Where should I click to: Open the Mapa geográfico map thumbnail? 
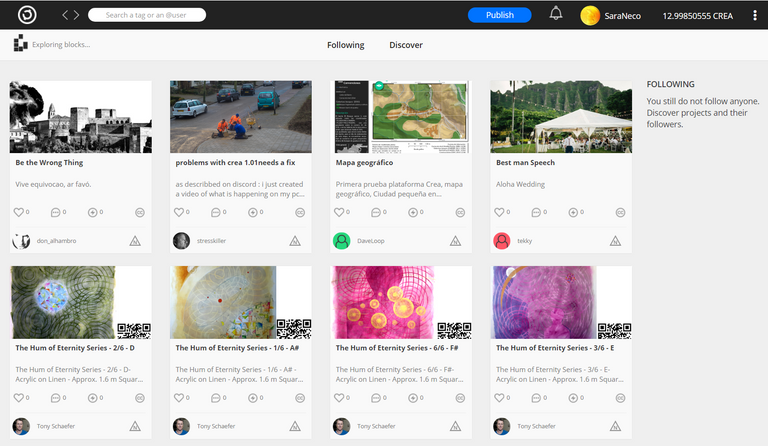click(x=401, y=117)
